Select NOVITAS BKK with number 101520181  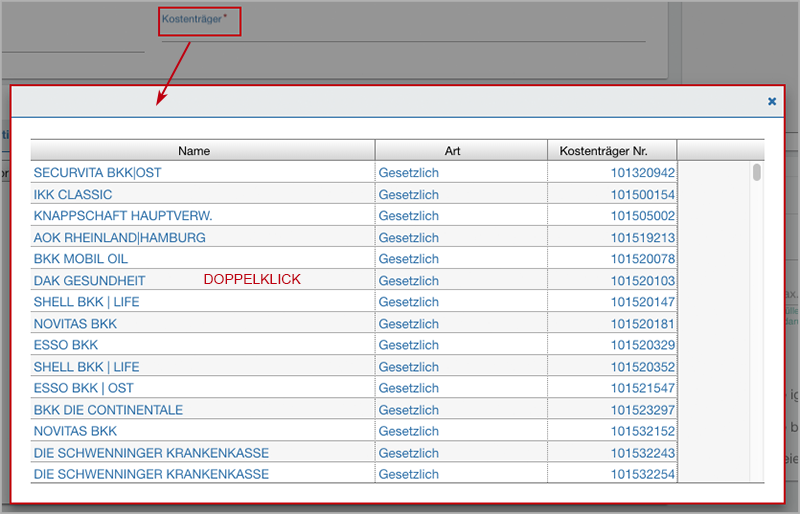coord(75,324)
